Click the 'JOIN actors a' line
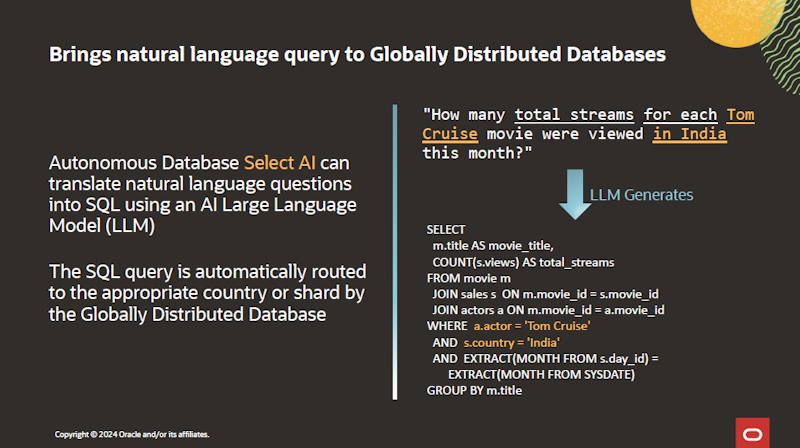Screen dimensions: 800x448 (548, 310)
